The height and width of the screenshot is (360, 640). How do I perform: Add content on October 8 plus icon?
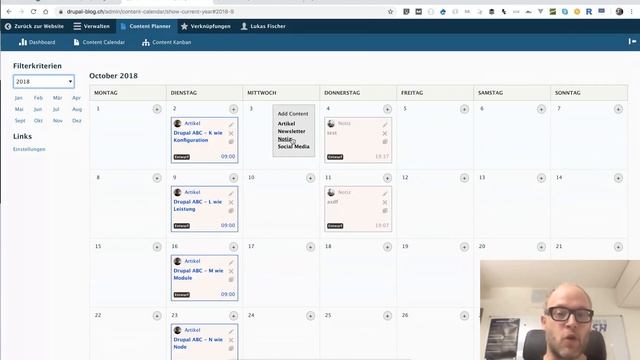(157, 178)
